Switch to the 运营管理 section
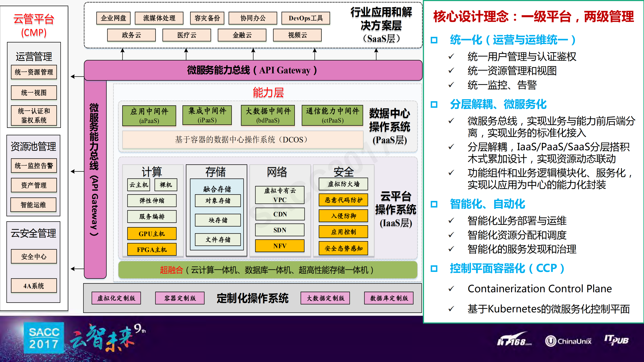 [x=34, y=57]
